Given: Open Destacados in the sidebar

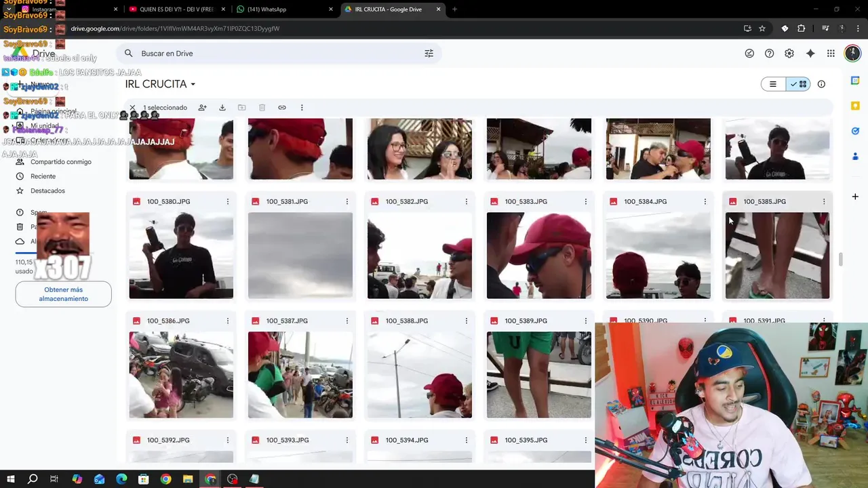Looking at the screenshot, I should pos(47,191).
